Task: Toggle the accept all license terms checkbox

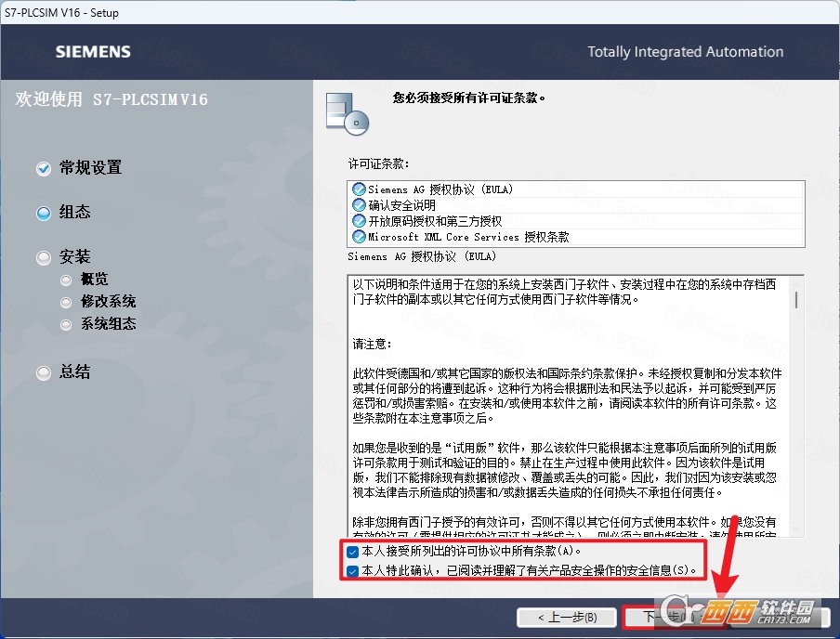Action: [352, 551]
